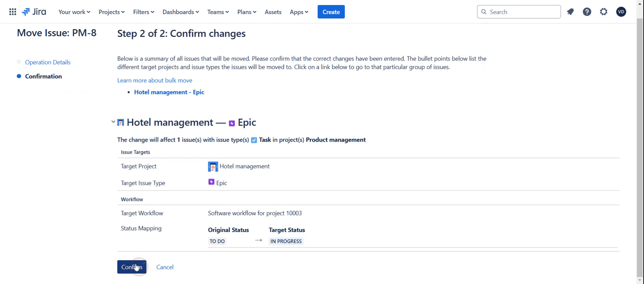Click the 'Step 2 of 2: Confirm changes' heading

[x=181, y=34]
